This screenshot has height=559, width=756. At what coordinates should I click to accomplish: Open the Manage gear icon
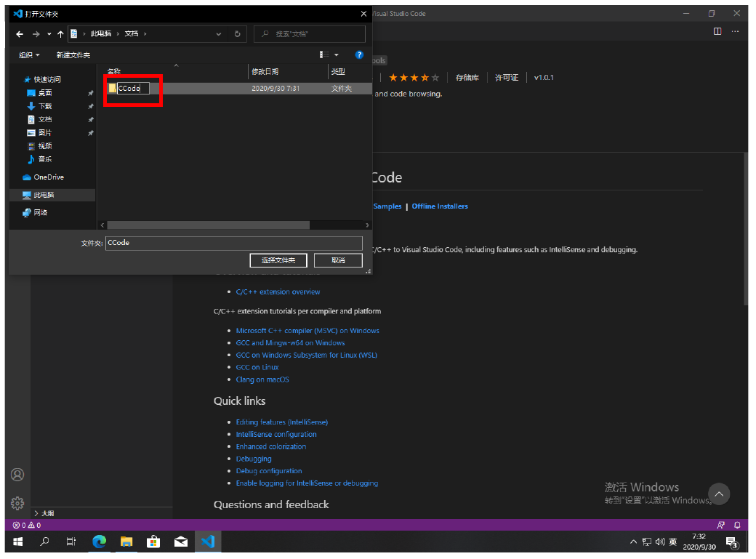(17, 503)
